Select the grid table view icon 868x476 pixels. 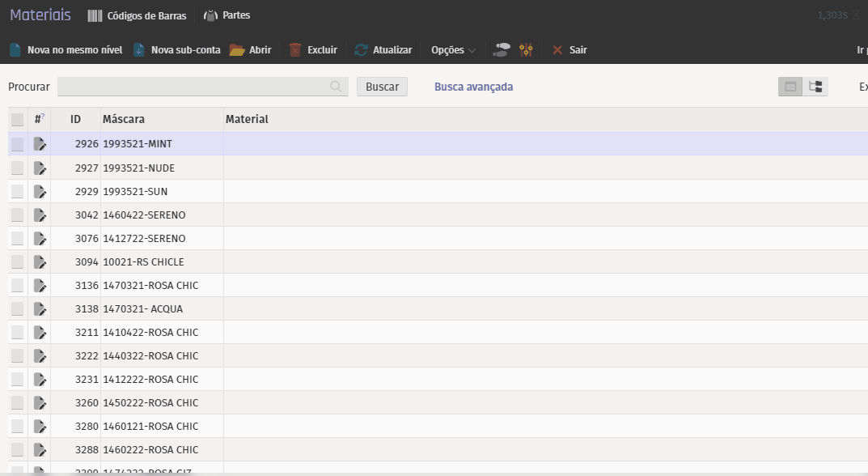pyautogui.click(x=790, y=87)
